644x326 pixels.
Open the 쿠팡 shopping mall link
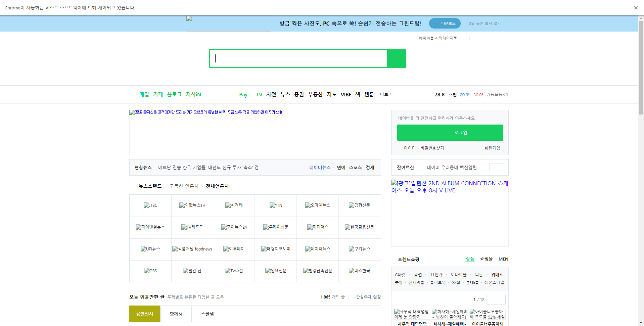[x=399, y=282]
